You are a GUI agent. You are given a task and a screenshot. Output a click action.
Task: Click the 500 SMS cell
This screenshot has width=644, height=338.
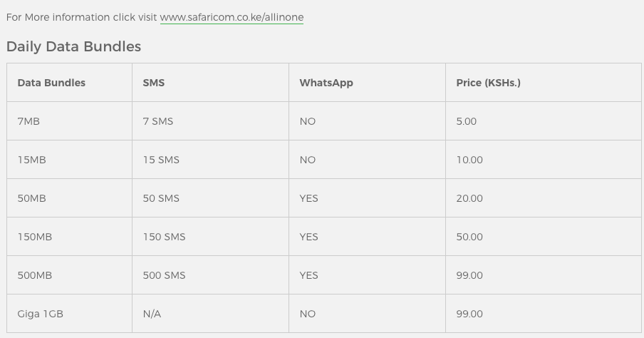click(x=164, y=275)
